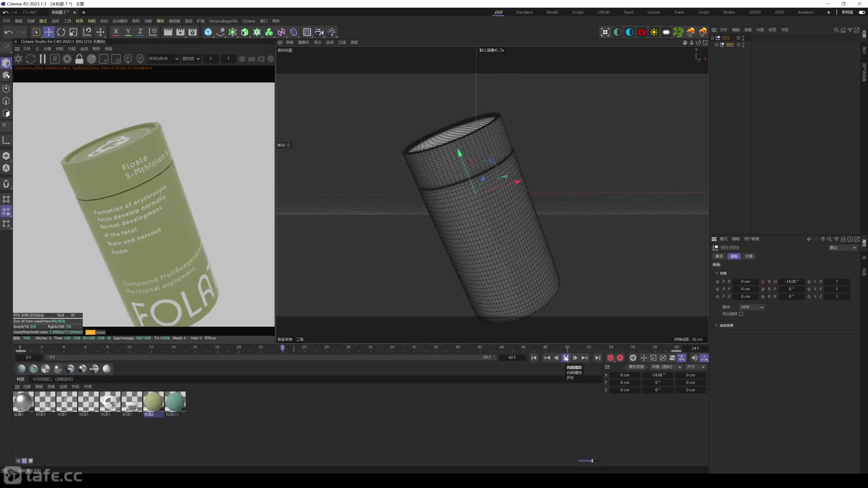
Task: Add a MoGraph Cloner object
Action: 257,32
